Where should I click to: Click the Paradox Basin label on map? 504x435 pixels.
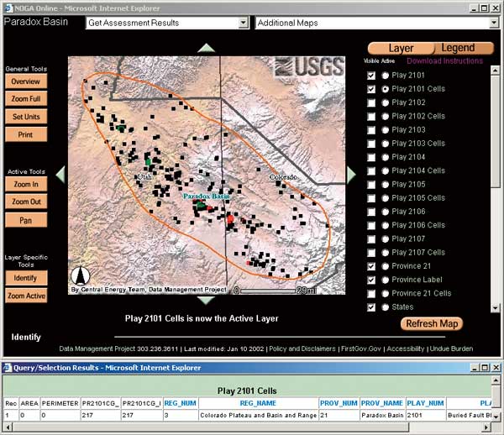(206, 196)
